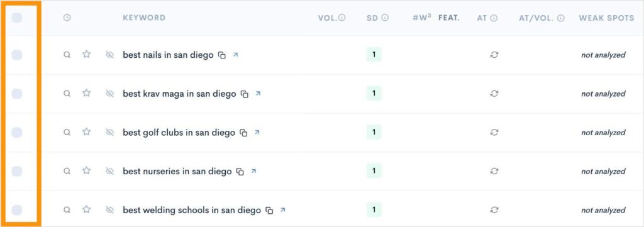The image size is (644, 227).
Task: Tick the select-all checkbox in the header
Action: click(x=17, y=18)
